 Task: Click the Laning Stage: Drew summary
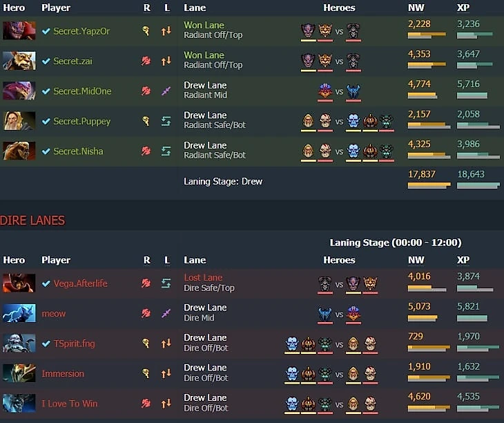pos(223,181)
